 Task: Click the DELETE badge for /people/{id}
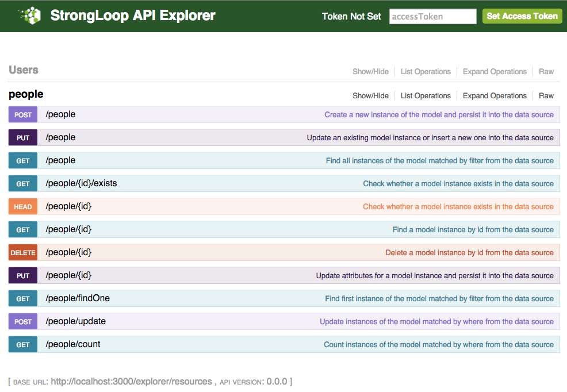[22, 252]
